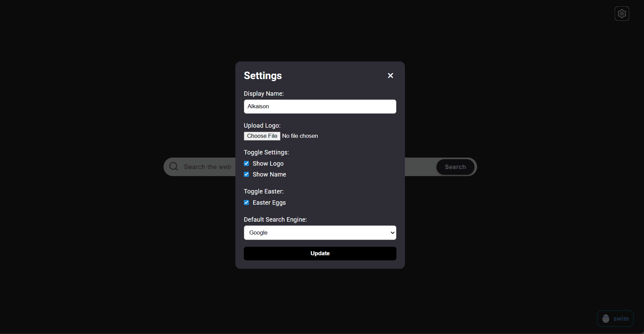This screenshot has height=334, width=644.
Task: Click the Toggle Easter section label
Action: [264, 191]
